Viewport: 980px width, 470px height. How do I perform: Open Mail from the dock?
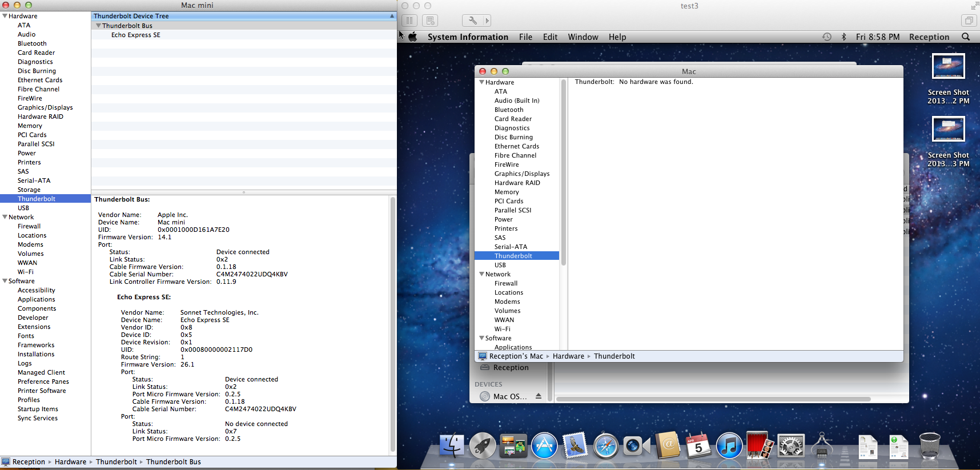(x=575, y=445)
